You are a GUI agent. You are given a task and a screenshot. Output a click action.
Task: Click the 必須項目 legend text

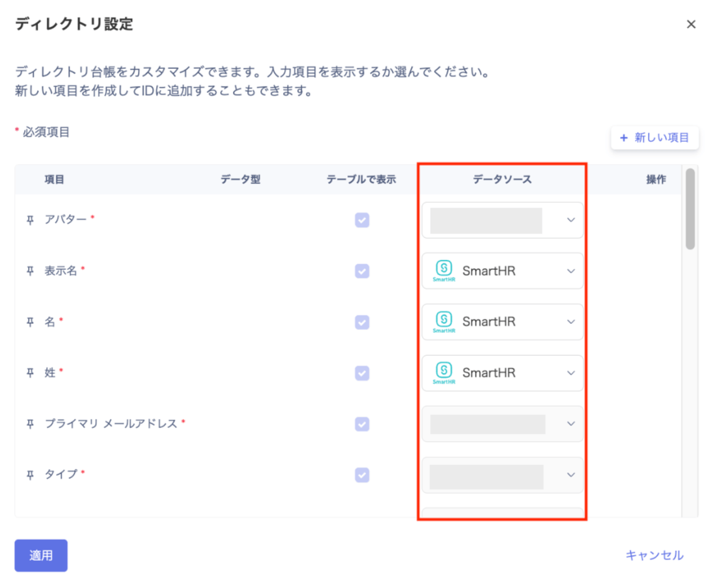(46, 132)
